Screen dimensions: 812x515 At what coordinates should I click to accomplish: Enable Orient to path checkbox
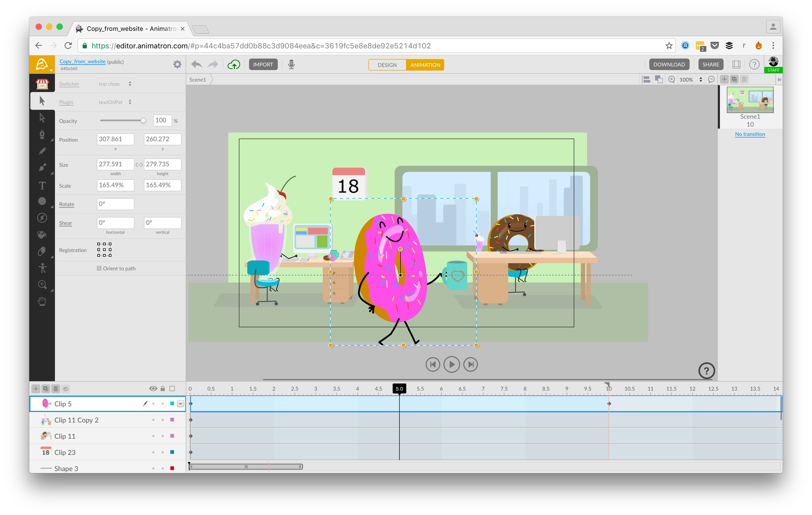point(99,268)
